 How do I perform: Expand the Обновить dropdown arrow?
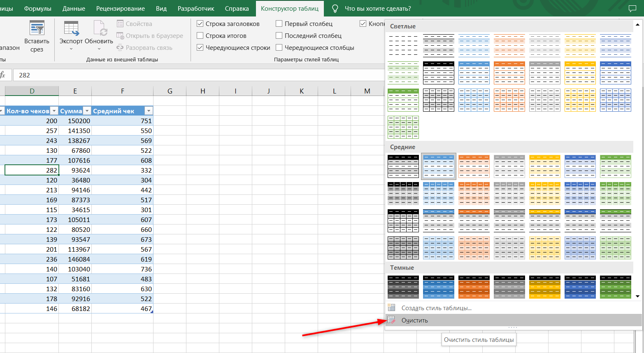pyautogui.click(x=99, y=49)
